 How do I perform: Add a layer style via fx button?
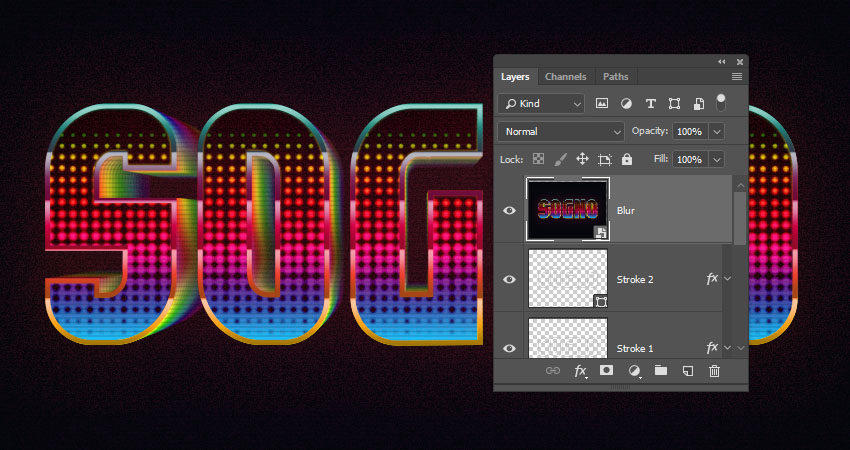[x=580, y=371]
